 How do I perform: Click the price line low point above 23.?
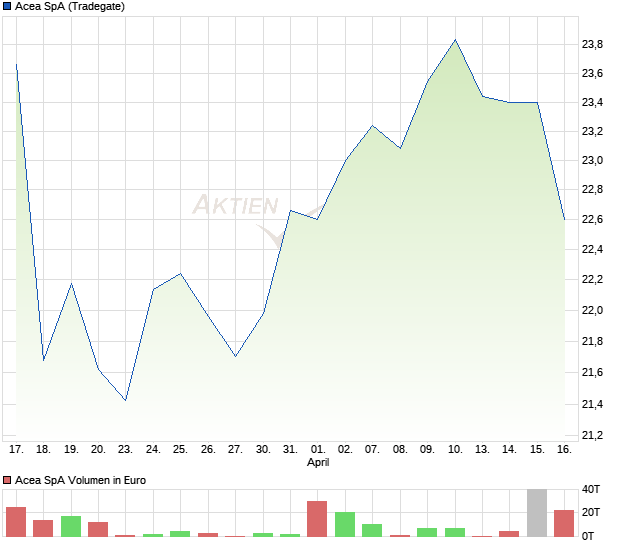point(125,400)
